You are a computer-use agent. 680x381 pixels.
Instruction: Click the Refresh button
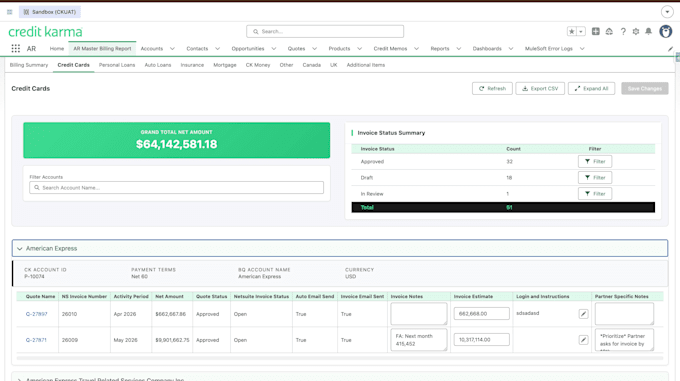tap(492, 88)
